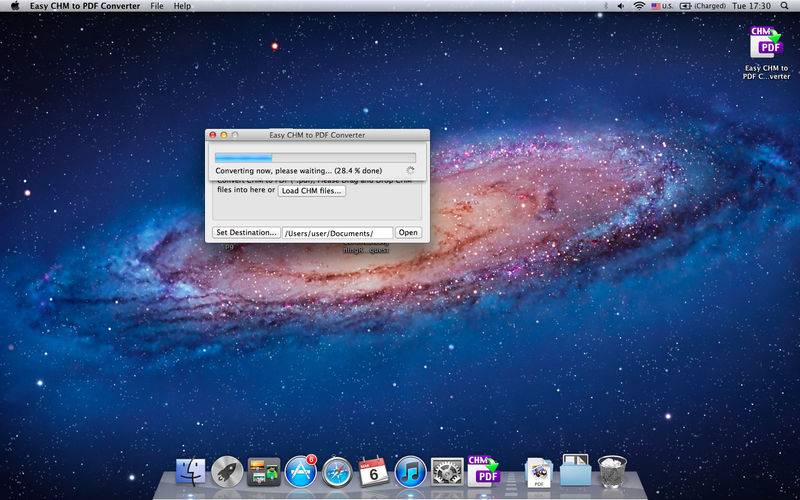The width and height of the screenshot is (800, 500).
Task: Open the U.S. input source flag menu
Action: tap(662, 6)
